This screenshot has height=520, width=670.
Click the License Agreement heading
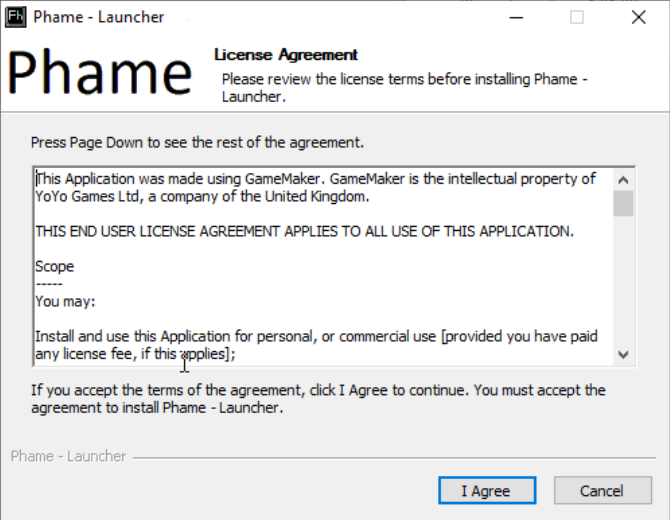tap(286, 55)
